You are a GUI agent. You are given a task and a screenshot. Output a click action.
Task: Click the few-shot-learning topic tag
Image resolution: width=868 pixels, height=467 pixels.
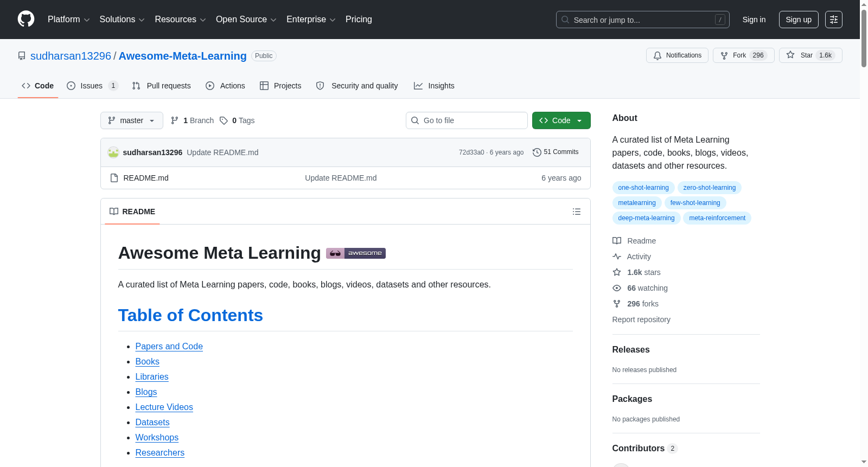pyautogui.click(x=695, y=203)
